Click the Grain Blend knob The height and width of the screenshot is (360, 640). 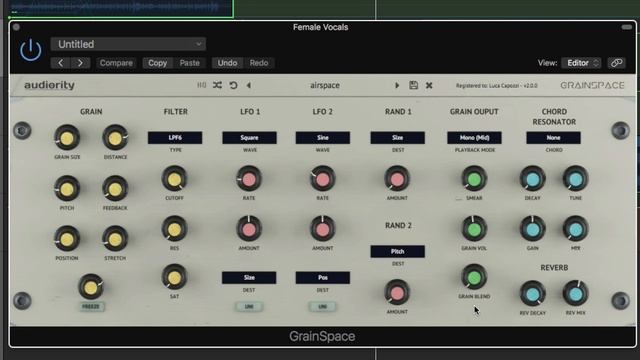click(474, 278)
